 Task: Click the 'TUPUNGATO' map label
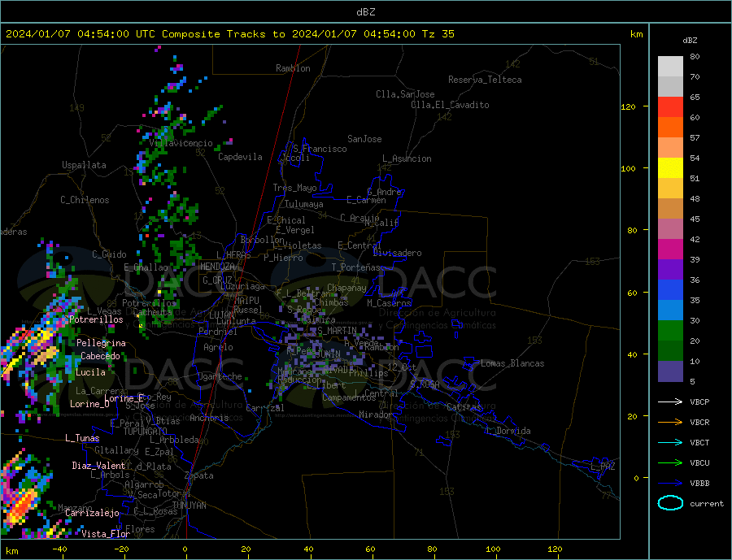tap(146, 432)
